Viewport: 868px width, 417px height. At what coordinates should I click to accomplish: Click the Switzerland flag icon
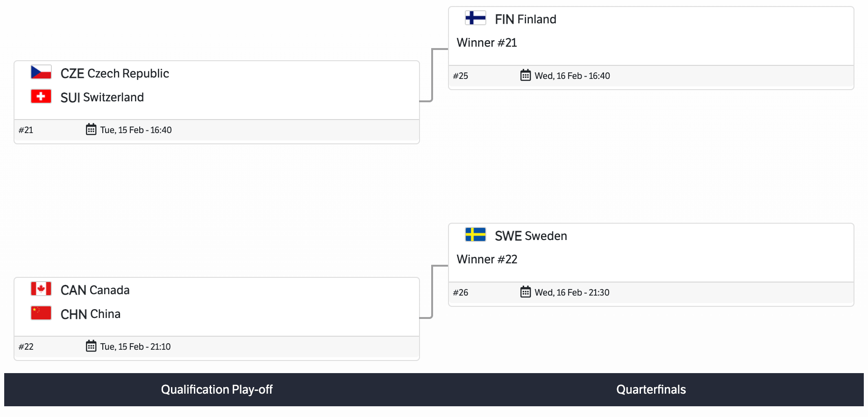point(41,96)
